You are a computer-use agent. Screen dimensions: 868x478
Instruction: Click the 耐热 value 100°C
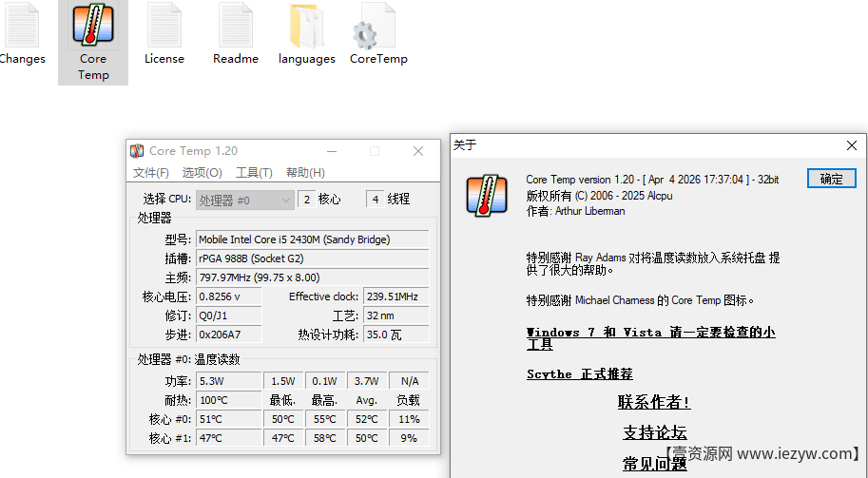pyautogui.click(x=228, y=400)
